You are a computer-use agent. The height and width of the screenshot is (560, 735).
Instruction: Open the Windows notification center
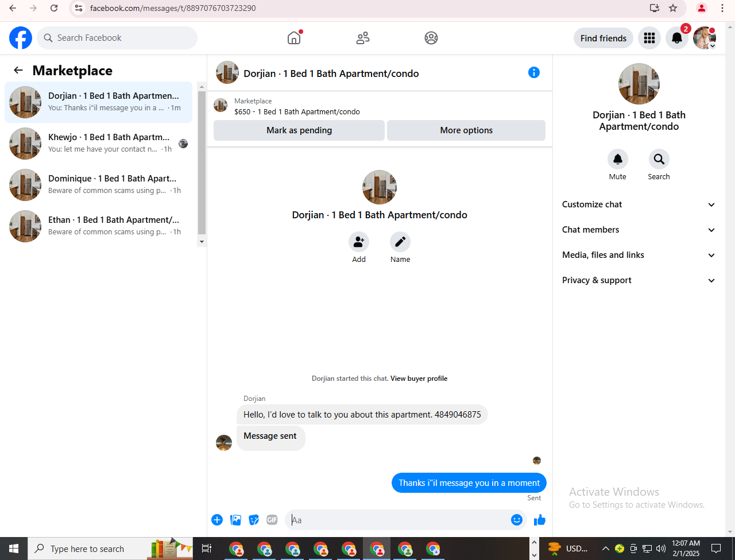[x=716, y=549]
